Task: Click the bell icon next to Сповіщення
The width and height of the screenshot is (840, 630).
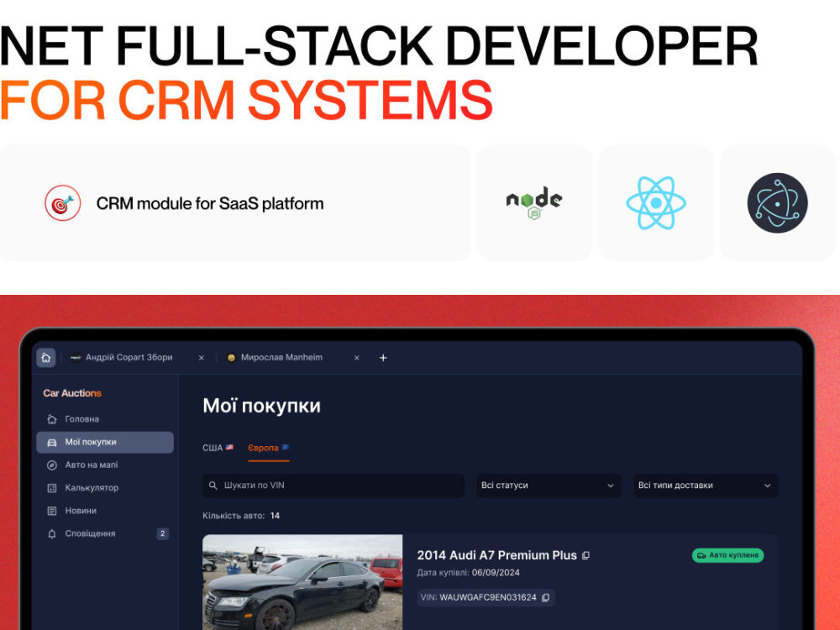Action: tap(52, 533)
